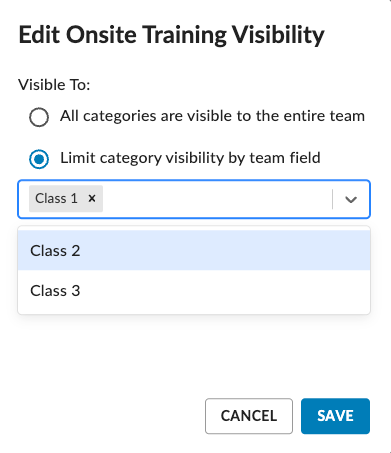
Task: Click the CANCEL button
Action: [249, 416]
